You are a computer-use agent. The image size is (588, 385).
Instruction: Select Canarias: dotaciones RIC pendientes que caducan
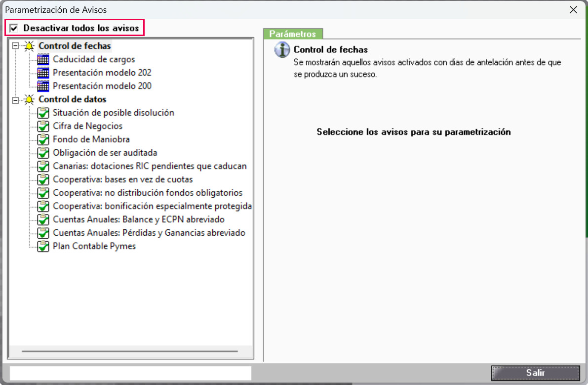pos(150,166)
